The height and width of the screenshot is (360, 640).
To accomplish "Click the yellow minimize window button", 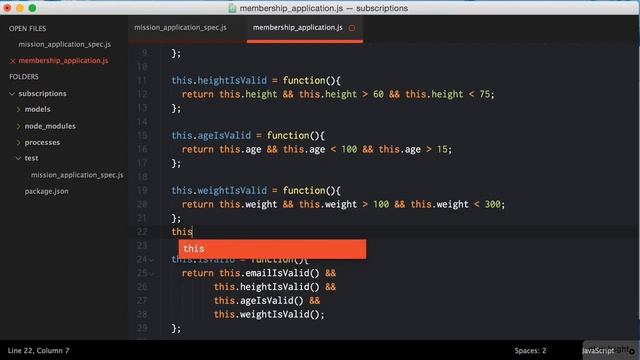I will pos(20,8).
